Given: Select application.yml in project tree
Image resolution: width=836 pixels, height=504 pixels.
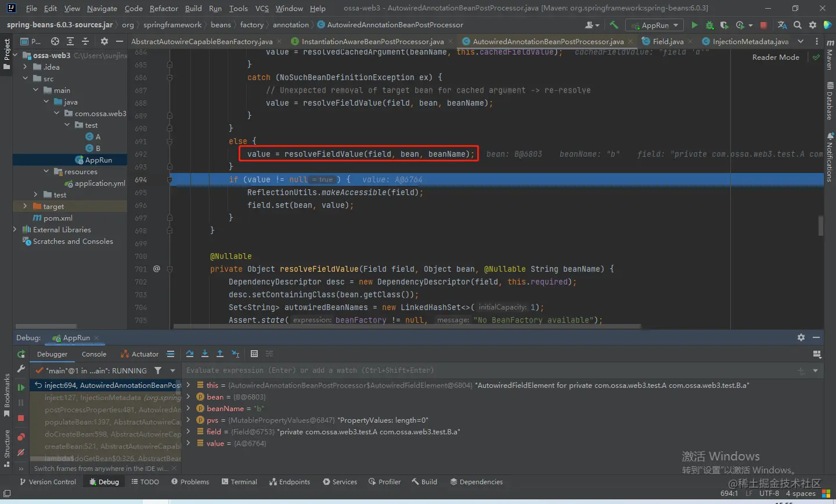Looking at the screenshot, I should point(96,183).
